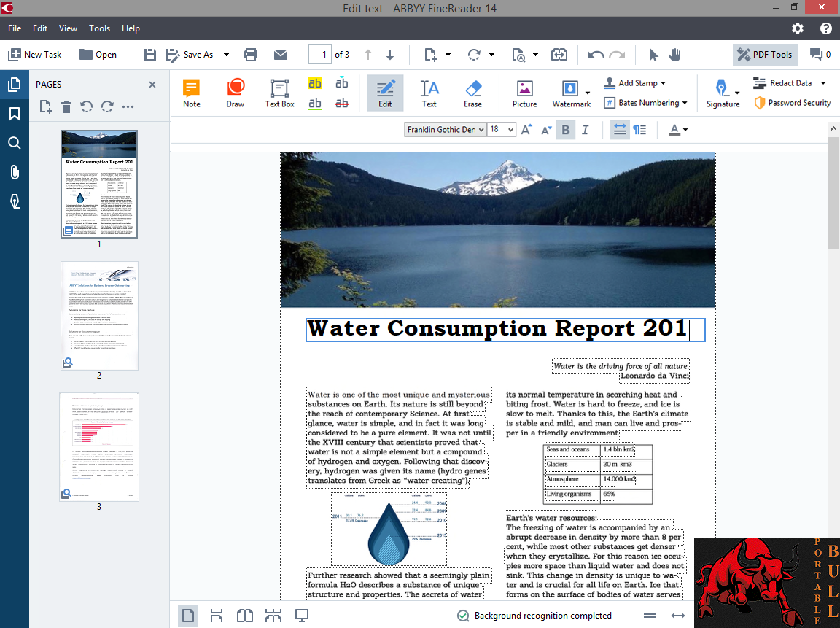
Task: Expand the recognize document dropdown
Action: 535,55
